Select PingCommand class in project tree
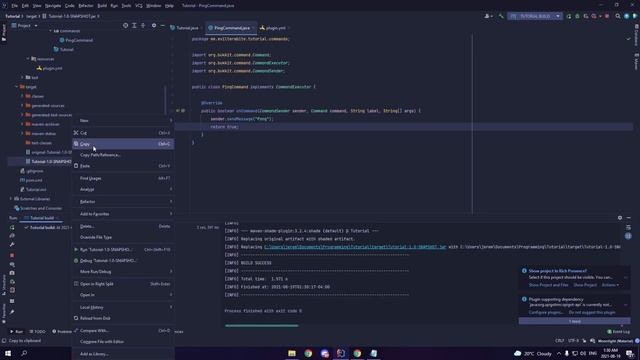The image size is (640, 360). tap(76, 40)
